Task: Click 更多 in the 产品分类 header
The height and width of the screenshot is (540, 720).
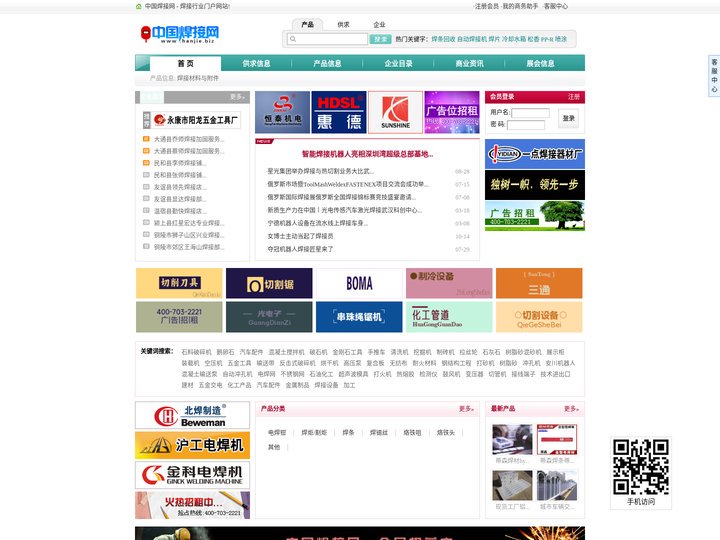Action: click(466, 409)
